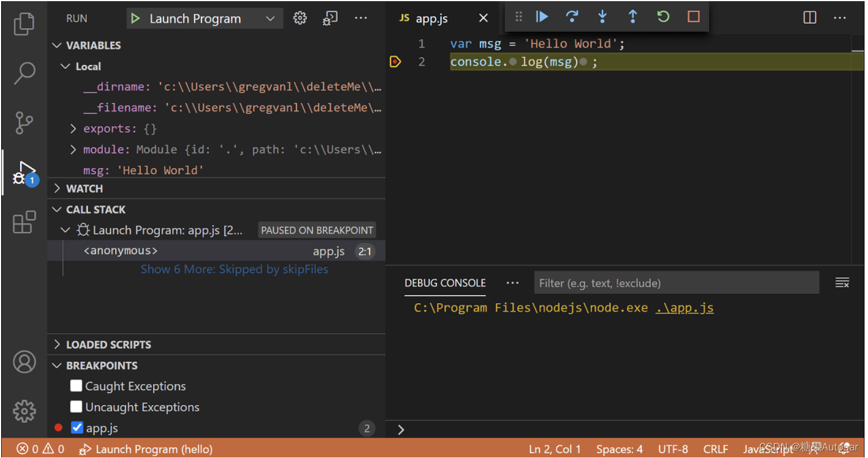Open Run view more actions ellipsis
Image resolution: width=868 pixels, height=458 pixels.
(361, 18)
